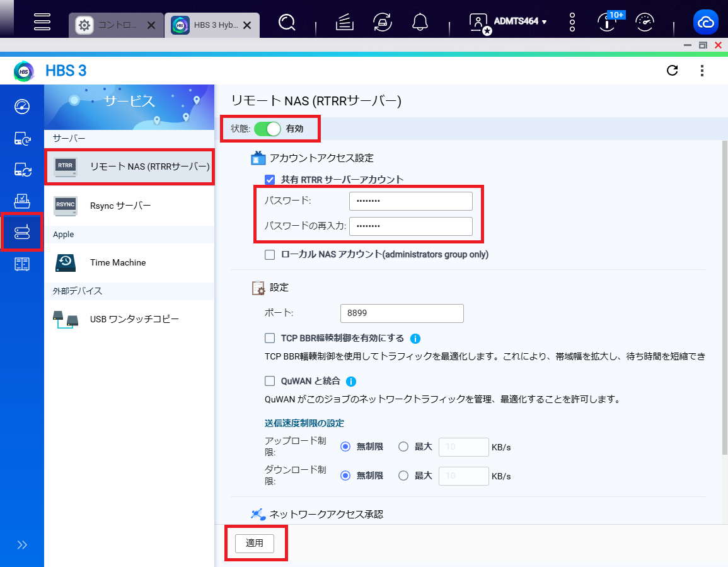Open the dashboard gauge icon in top bar

pyautogui.click(x=645, y=22)
